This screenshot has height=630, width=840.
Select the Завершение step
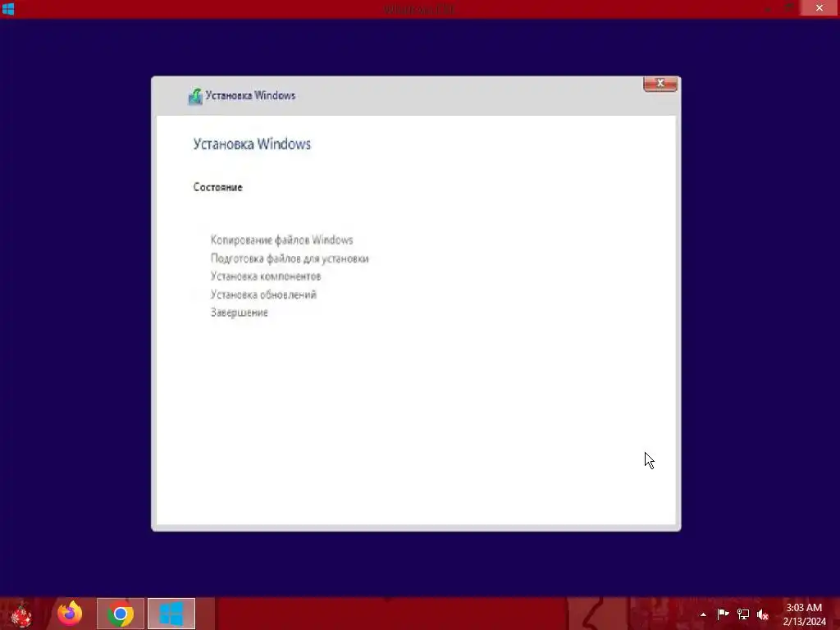click(240, 313)
